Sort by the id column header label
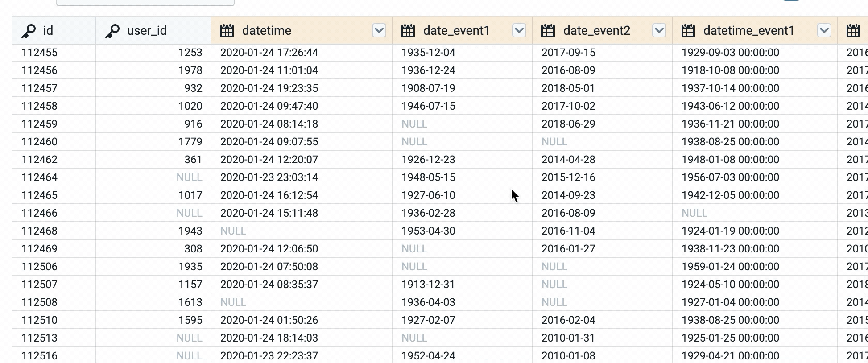868x363 pixels. point(48,31)
